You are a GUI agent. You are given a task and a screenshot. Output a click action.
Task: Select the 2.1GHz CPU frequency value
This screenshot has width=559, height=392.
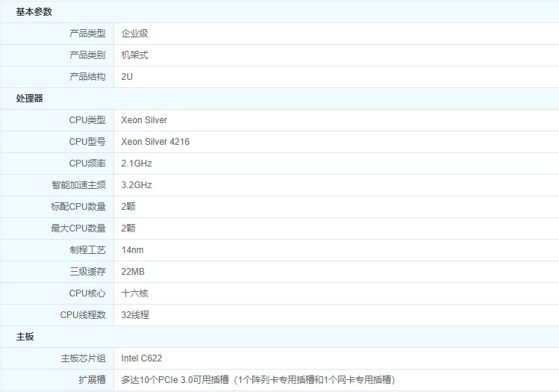[137, 164]
